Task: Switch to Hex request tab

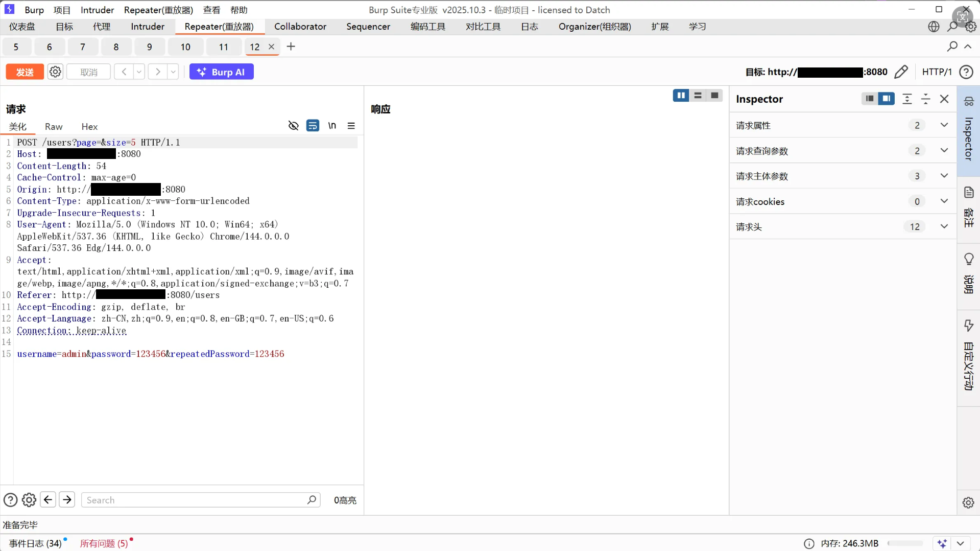Action: tap(89, 126)
